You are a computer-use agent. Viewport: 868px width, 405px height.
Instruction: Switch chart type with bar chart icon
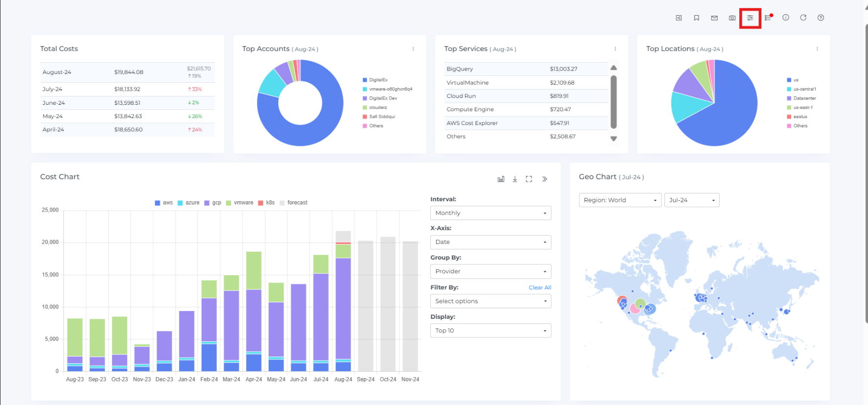pos(501,179)
